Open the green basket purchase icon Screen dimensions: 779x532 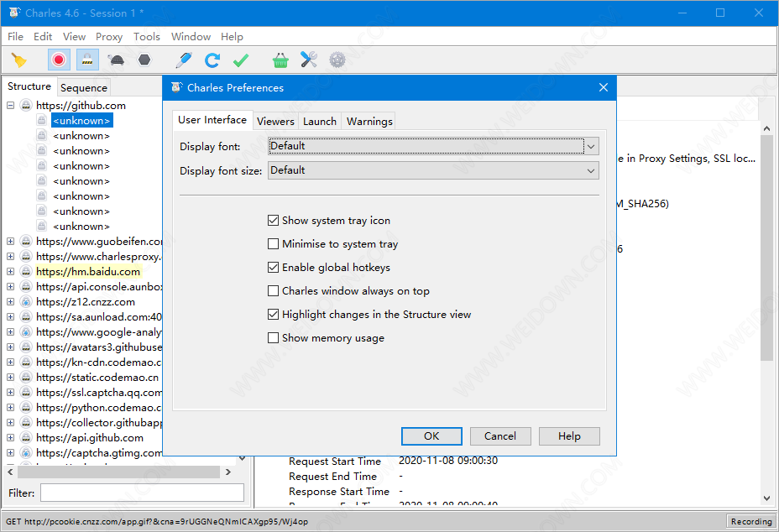coord(280,60)
